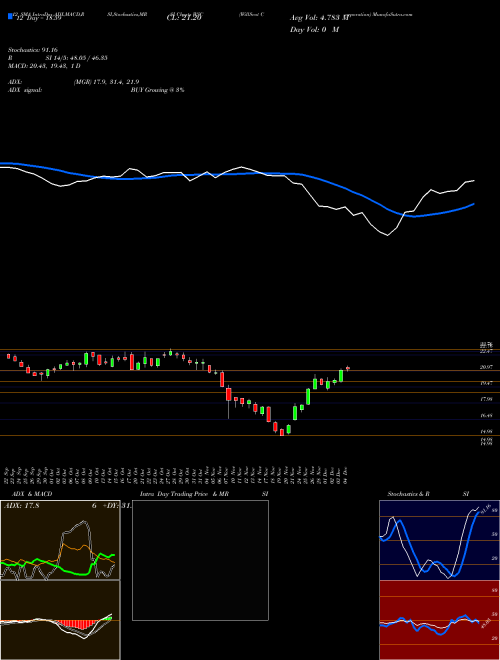Viewport: 500px width, 660px height.
Task: Click the 'ADX: 17.8' header in ADX panel
Action: [21, 506]
